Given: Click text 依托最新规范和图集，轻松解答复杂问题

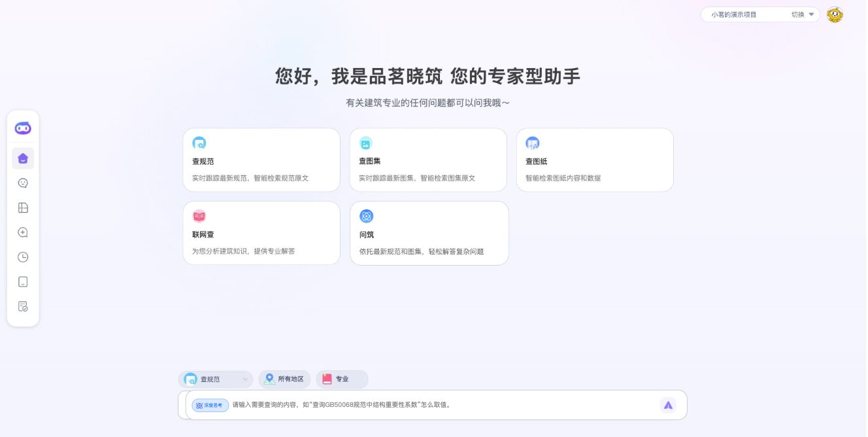Looking at the screenshot, I should click(x=422, y=251).
